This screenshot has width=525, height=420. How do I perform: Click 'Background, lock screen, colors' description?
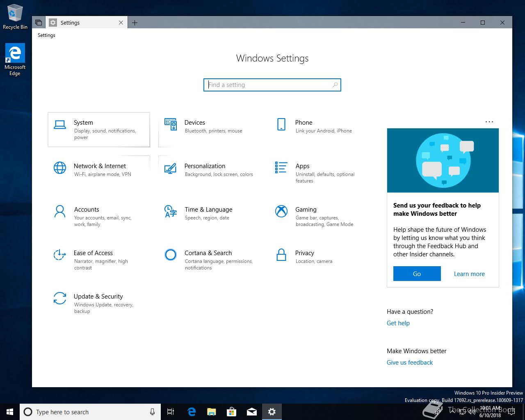[x=219, y=174]
